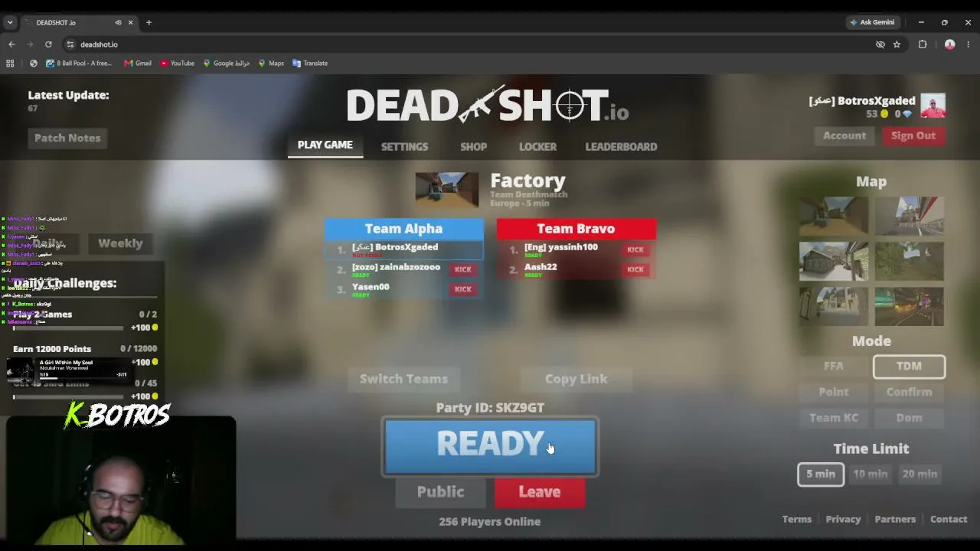Click the crossed-out eye icon in address bar

[x=880, y=44]
